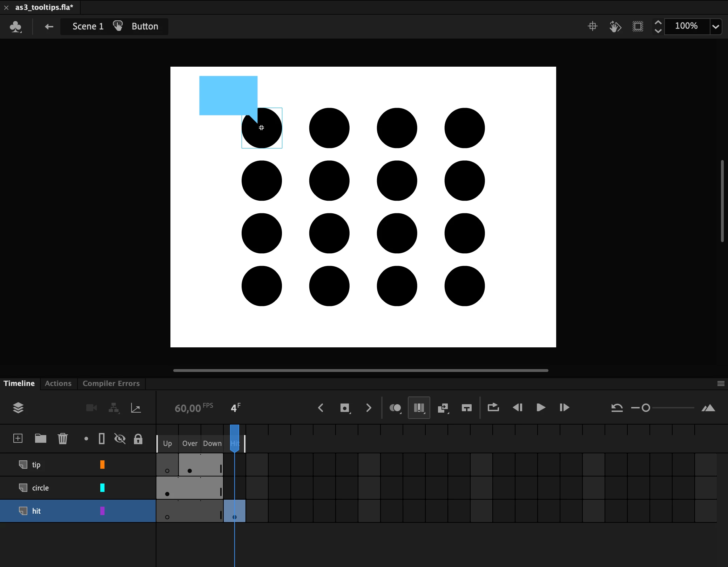Image resolution: width=728 pixels, height=567 pixels.
Task: Click the Over frame of the tip layer
Action: pyautogui.click(x=190, y=465)
